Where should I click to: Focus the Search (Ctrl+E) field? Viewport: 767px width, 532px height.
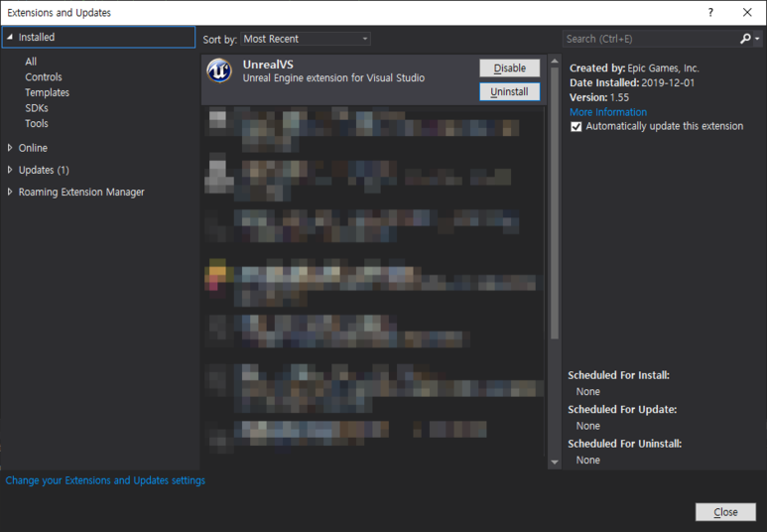coord(651,39)
